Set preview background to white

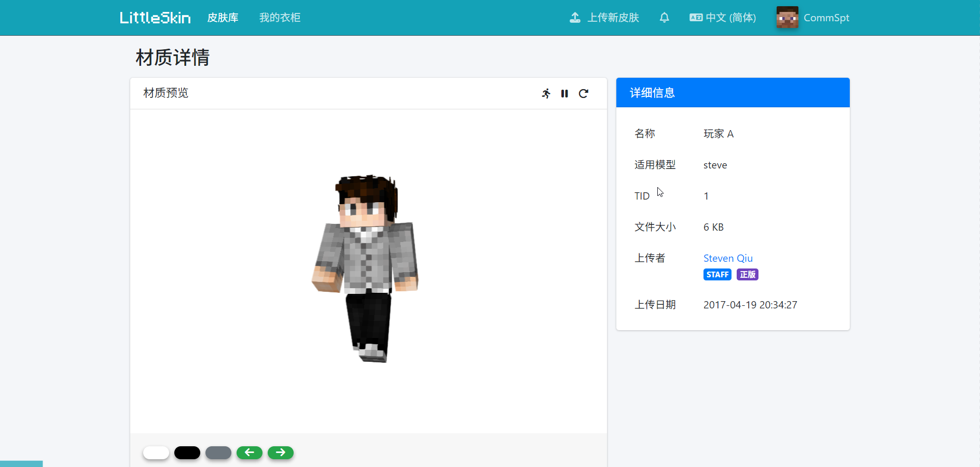[x=156, y=452]
